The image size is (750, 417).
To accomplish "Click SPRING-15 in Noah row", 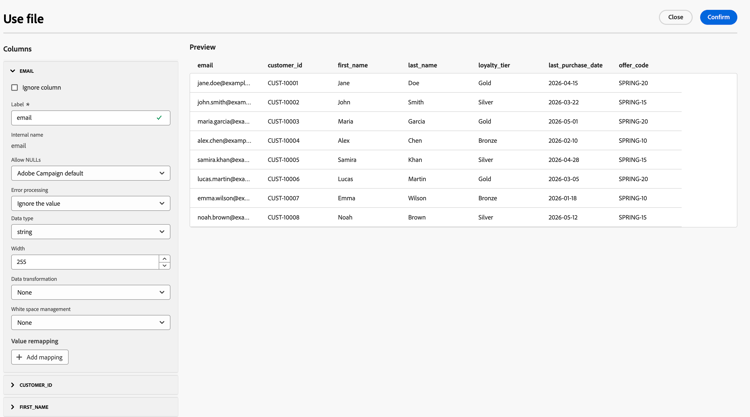I will (x=632, y=217).
